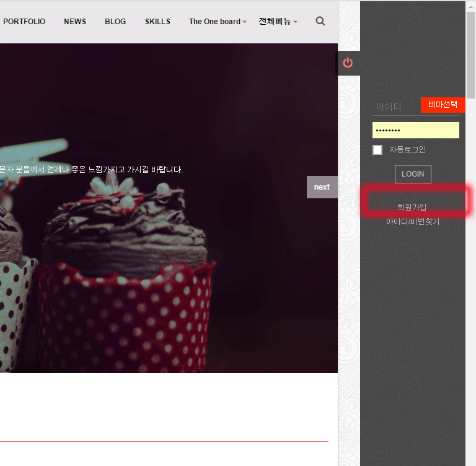Viewport: 476px width, 466px height.
Task: Focus the password field with dots
Action: [x=416, y=130]
